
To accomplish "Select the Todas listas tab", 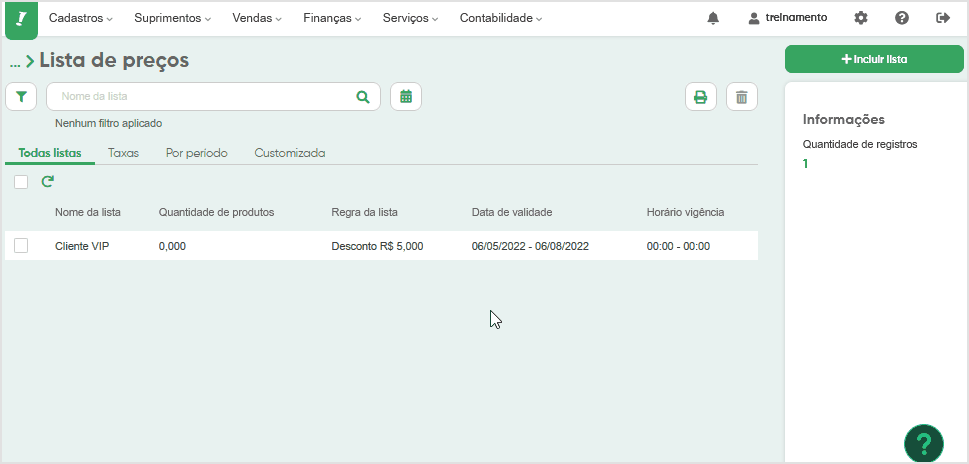I will pyautogui.click(x=50, y=153).
